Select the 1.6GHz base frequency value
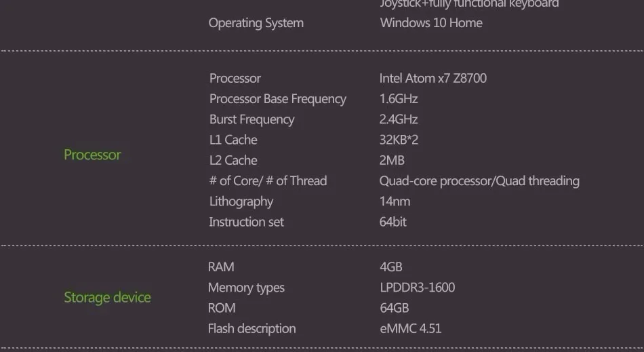This screenshot has height=352, width=644. [399, 98]
